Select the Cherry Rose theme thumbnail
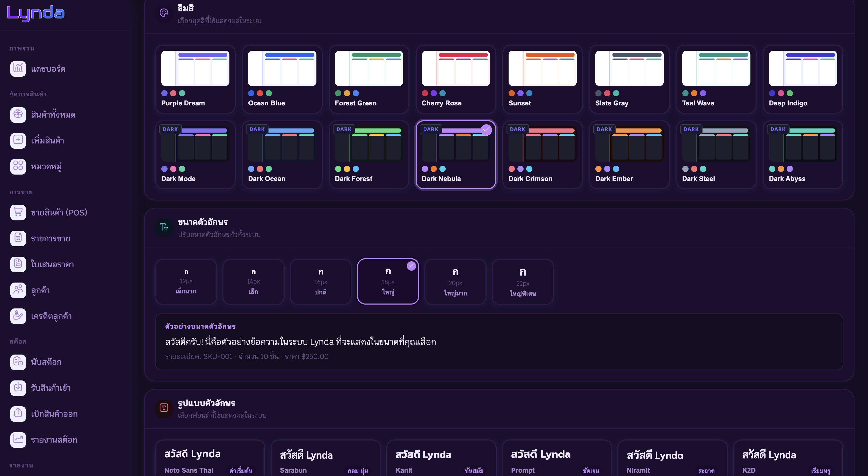 click(455, 69)
